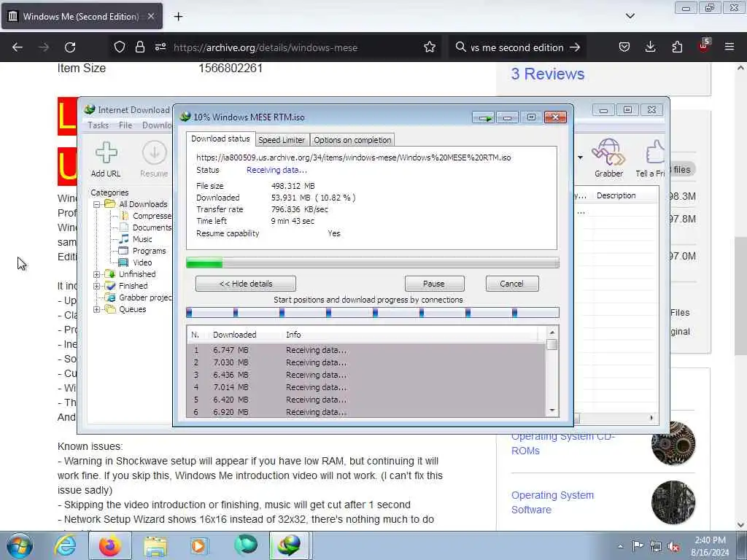Screen dimensions: 747x560
Task: Open the 3 Reviews link
Action: pyautogui.click(x=547, y=74)
